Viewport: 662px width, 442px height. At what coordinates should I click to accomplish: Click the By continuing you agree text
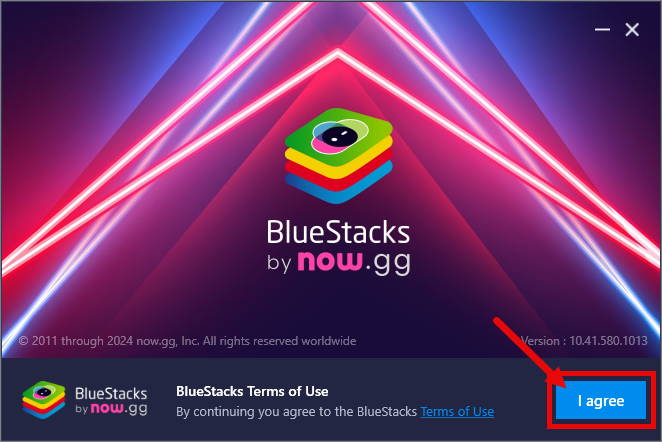pos(296,412)
